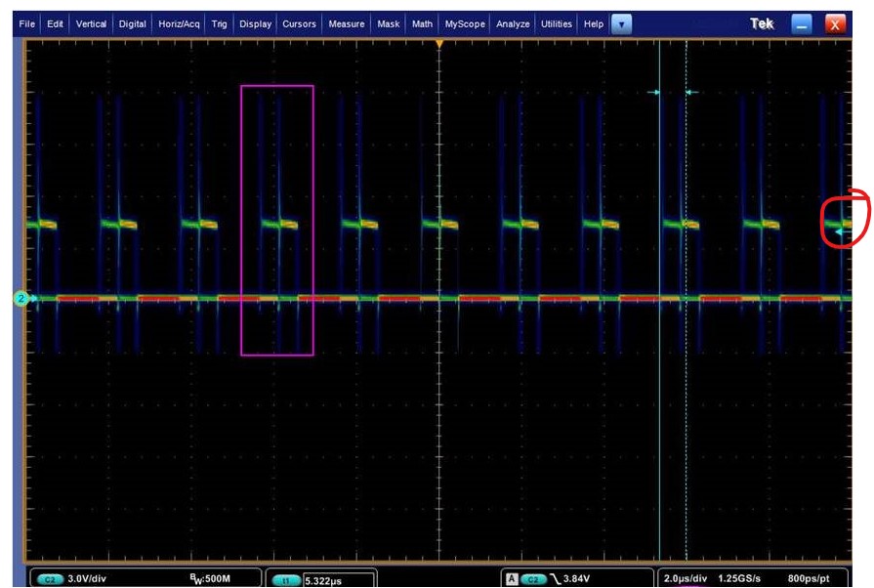The image size is (874, 588).
Task: Open the Utilities menu
Action: 557,24
